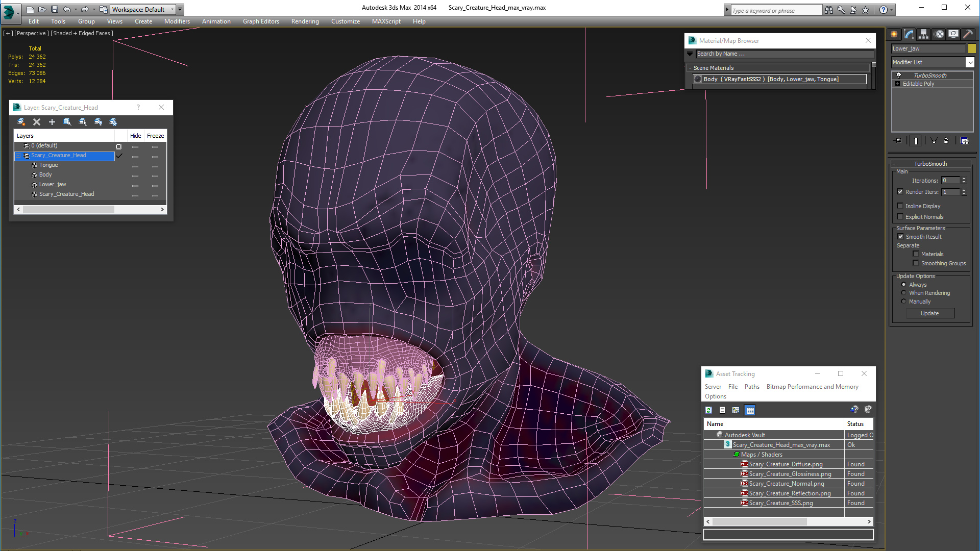Viewport: 980px width, 551px height.
Task: Click the Status column header in Asset Tracking
Action: pyautogui.click(x=859, y=424)
